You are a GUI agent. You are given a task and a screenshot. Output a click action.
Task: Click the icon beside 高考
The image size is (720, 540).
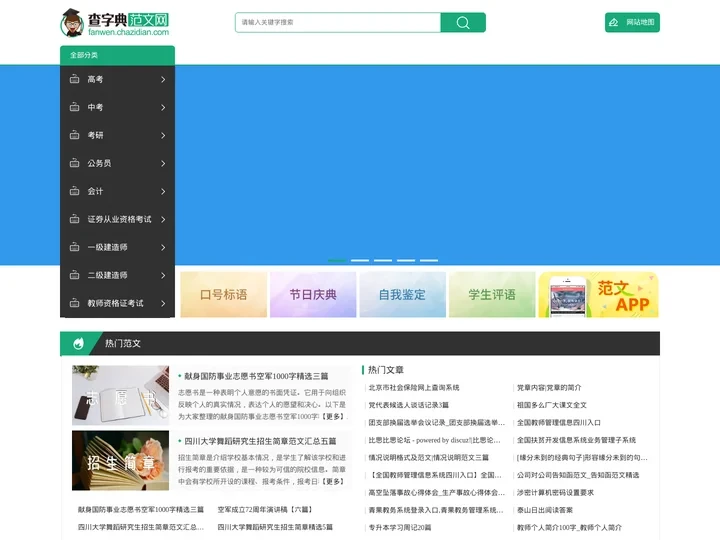click(74, 79)
